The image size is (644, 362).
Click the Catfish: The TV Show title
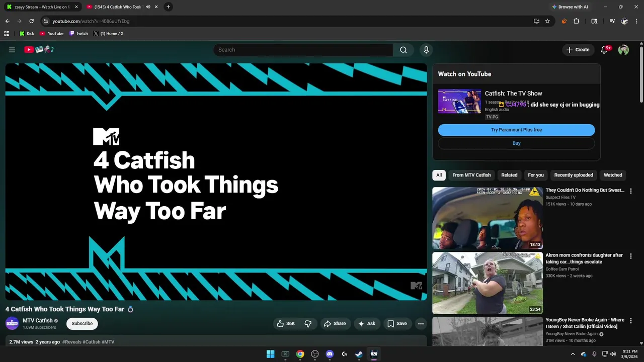click(x=513, y=94)
